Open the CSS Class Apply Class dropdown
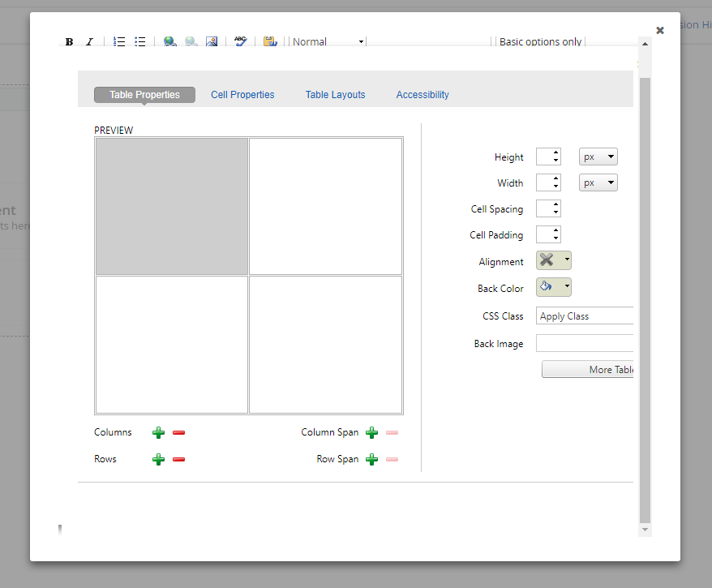 585,316
